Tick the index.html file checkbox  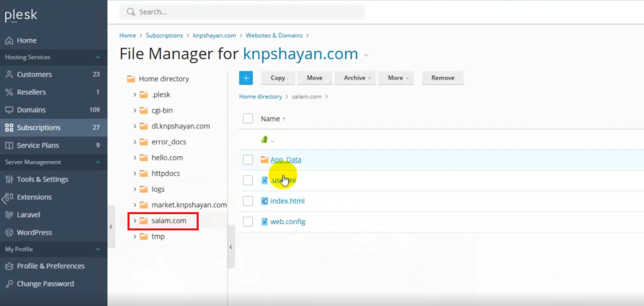pos(248,201)
